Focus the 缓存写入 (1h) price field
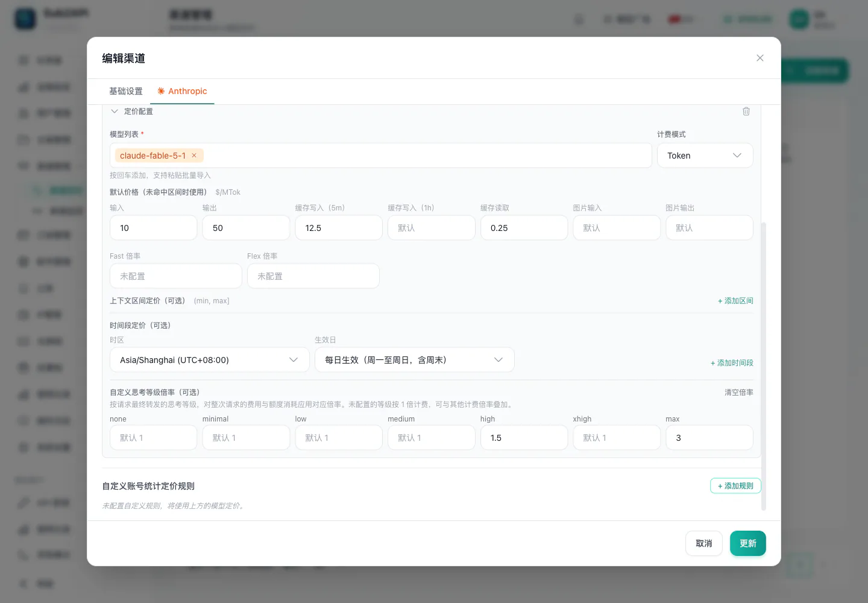This screenshot has width=868, height=603. pyautogui.click(x=432, y=228)
